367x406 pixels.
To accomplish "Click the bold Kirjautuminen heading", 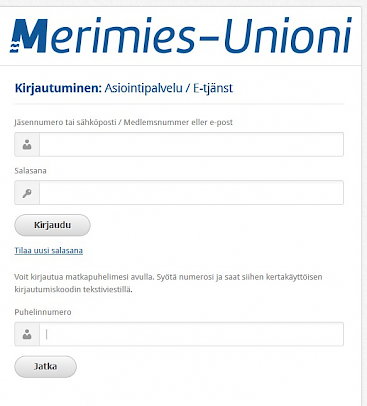I will pos(58,88).
